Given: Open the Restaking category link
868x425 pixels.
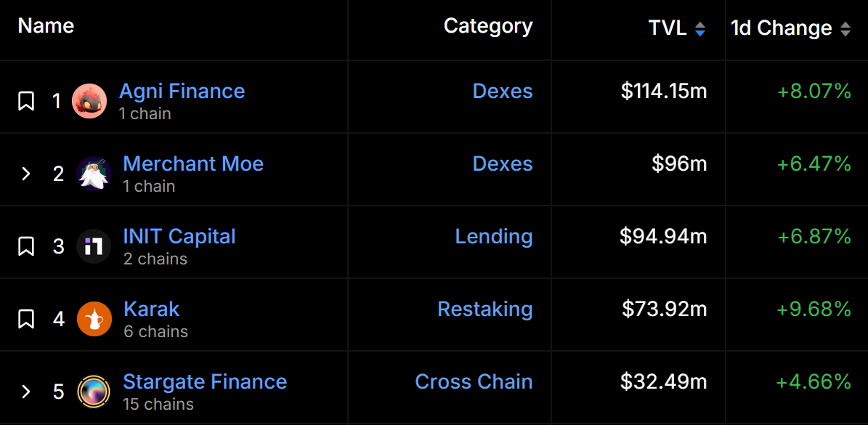Looking at the screenshot, I should [x=485, y=309].
